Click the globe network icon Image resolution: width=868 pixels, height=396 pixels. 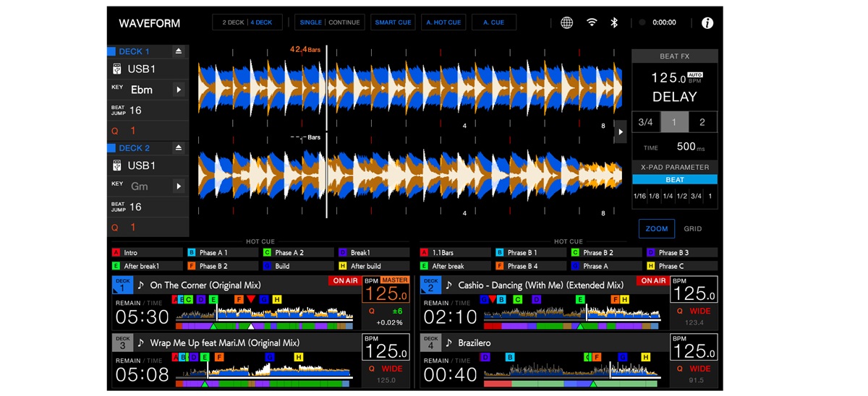pos(567,22)
